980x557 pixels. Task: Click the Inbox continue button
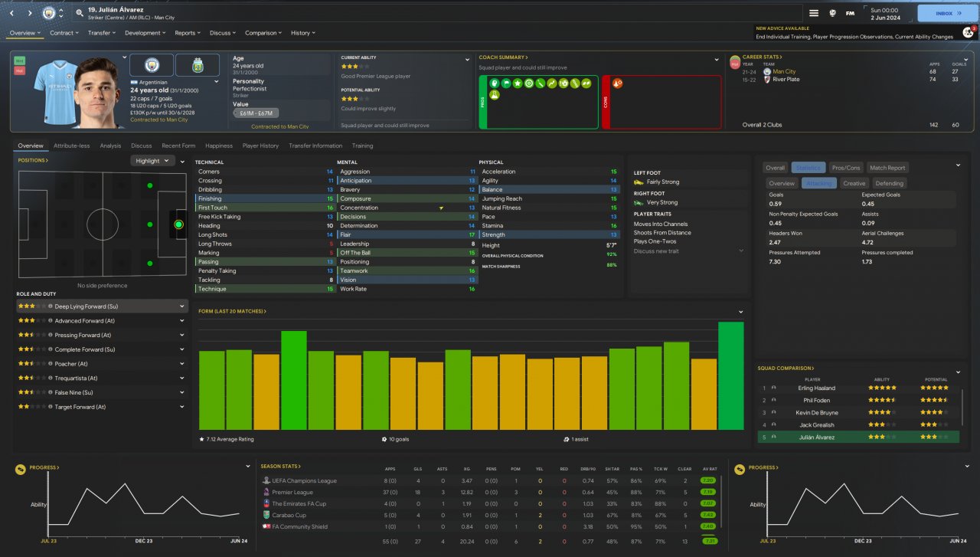pos(946,13)
